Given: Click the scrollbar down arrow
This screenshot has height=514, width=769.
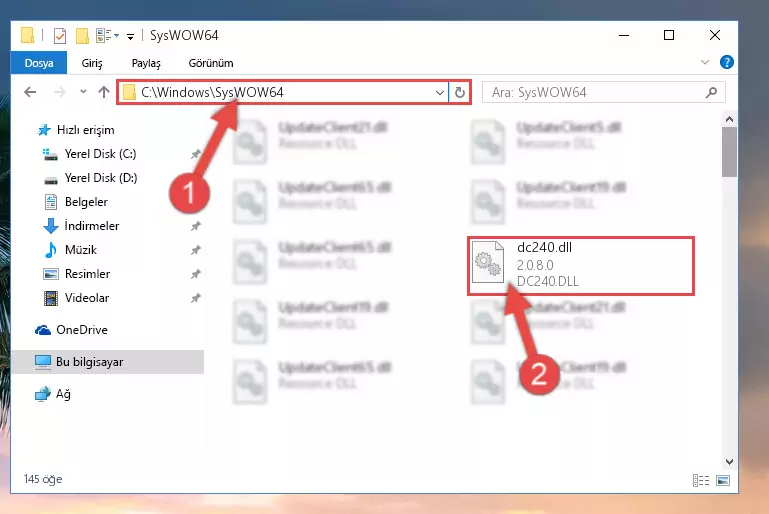Looking at the screenshot, I should coord(729,462).
